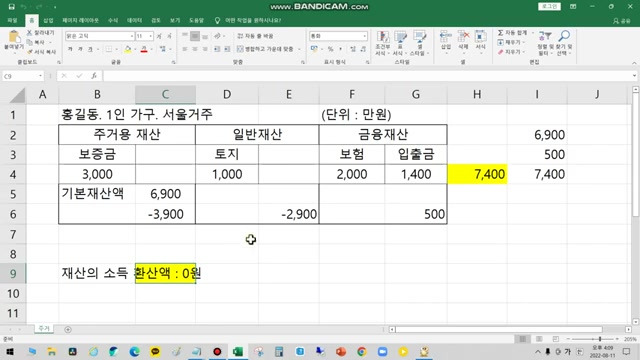Click inside the formula bar
The width and height of the screenshot is (640, 360).
coord(367,76)
